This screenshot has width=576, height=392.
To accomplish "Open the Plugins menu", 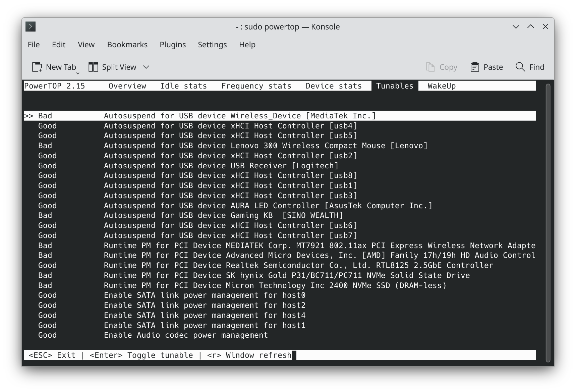I will point(173,45).
